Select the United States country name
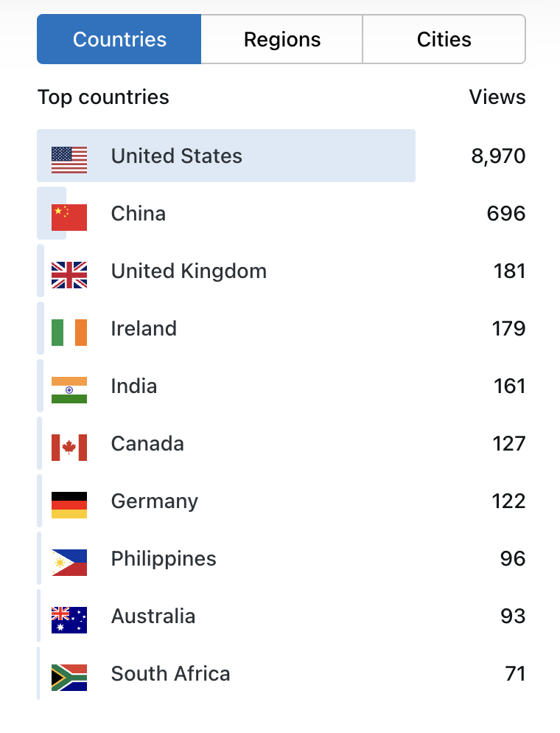This screenshot has width=560, height=733. pyautogui.click(x=176, y=156)
